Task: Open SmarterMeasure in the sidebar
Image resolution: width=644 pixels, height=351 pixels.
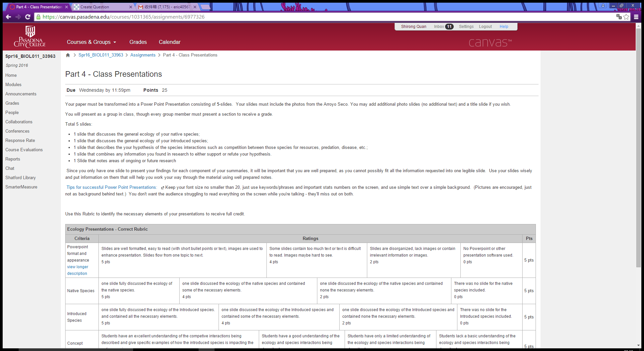Action: [x=21, y=187]
